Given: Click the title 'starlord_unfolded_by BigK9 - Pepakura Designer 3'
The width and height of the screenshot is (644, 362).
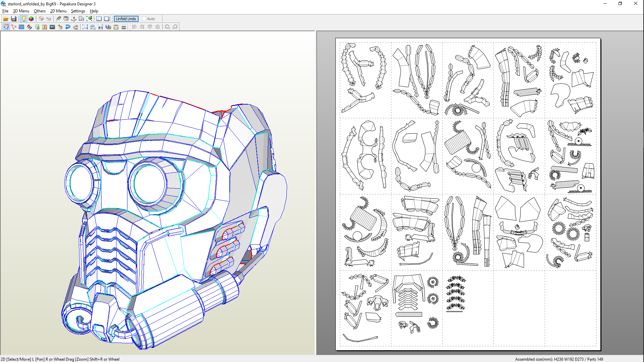Looking at the screenshot, I should pos(52,4).
